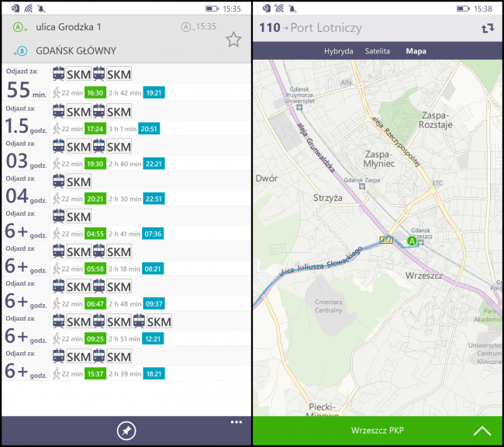
Task: Open the three-dots more options menu
Action: click(x=236, y=422)
